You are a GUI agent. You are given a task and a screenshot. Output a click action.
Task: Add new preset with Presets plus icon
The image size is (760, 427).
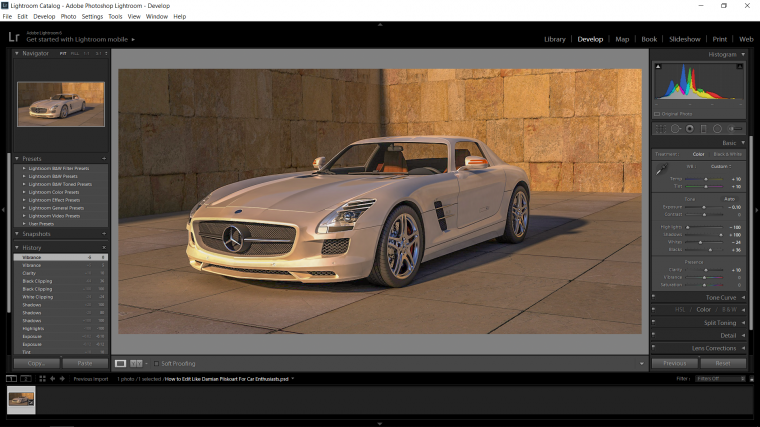coord(104,158)
